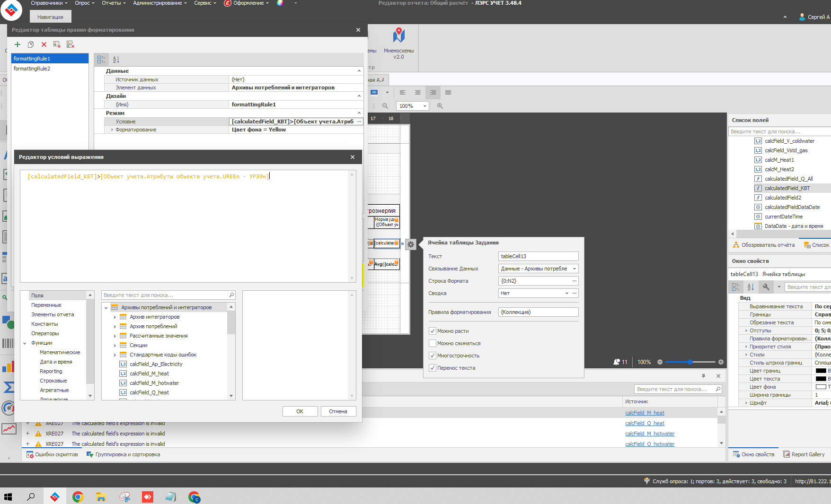This screenshot has width=831, height=504.
Task: Click the zoom slider handle
Action: coord(690,362)
